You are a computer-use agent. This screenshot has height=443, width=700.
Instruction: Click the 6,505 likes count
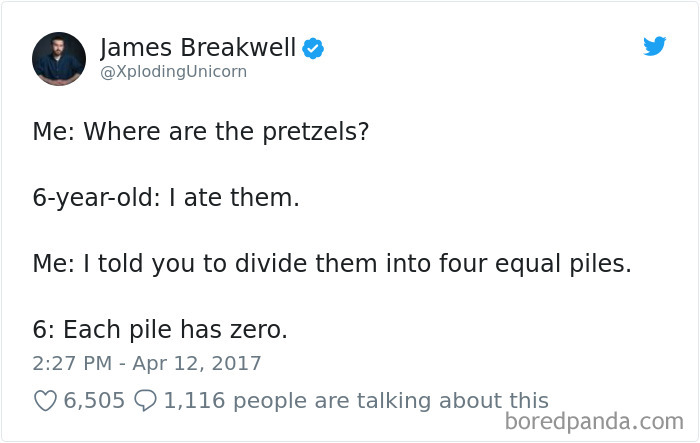click(x=94, y=401)
